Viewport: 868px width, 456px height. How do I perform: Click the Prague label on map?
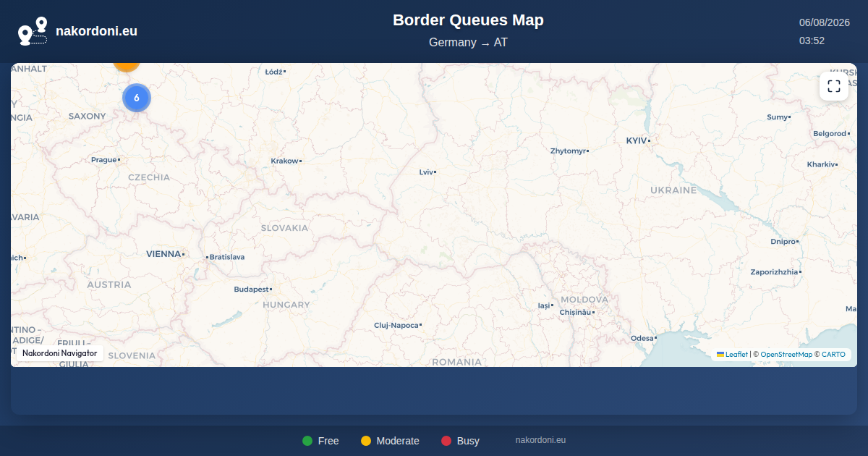(103, 160)
